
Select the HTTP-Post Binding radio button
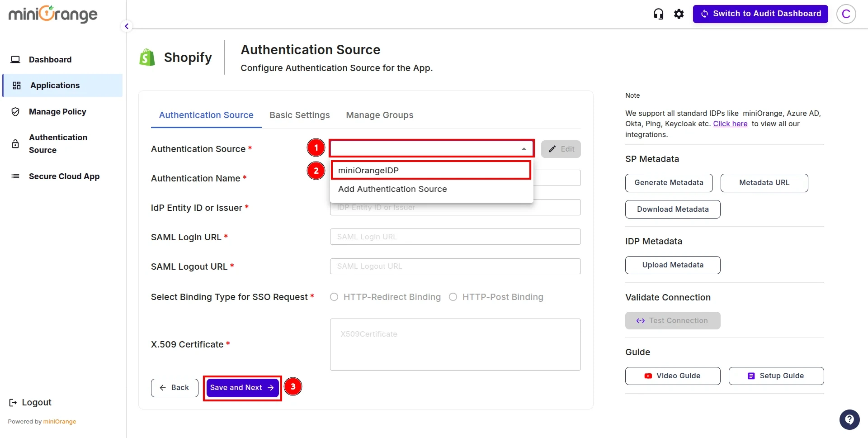tap(453, 297)
